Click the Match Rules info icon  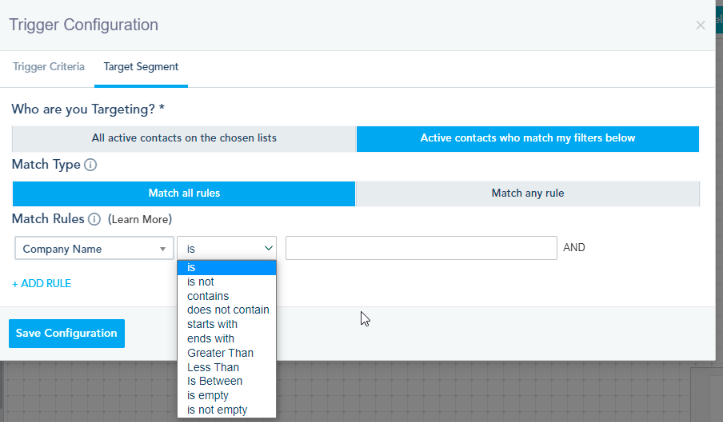[x=94, y=219]
